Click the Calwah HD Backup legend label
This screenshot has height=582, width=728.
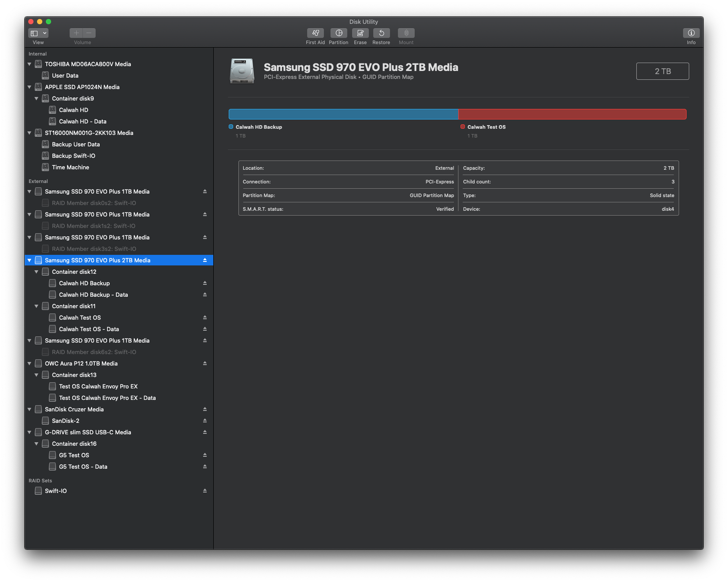[x=259, y=127]
